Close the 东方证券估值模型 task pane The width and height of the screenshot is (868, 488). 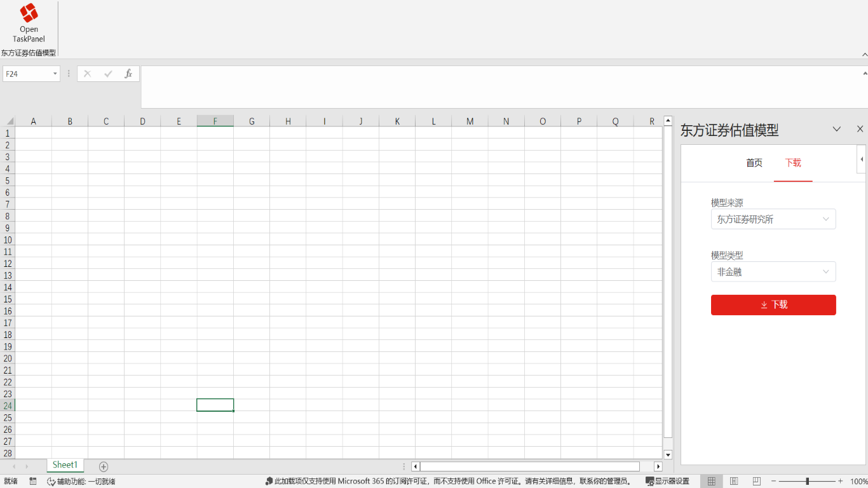click(x=860, y=129)
